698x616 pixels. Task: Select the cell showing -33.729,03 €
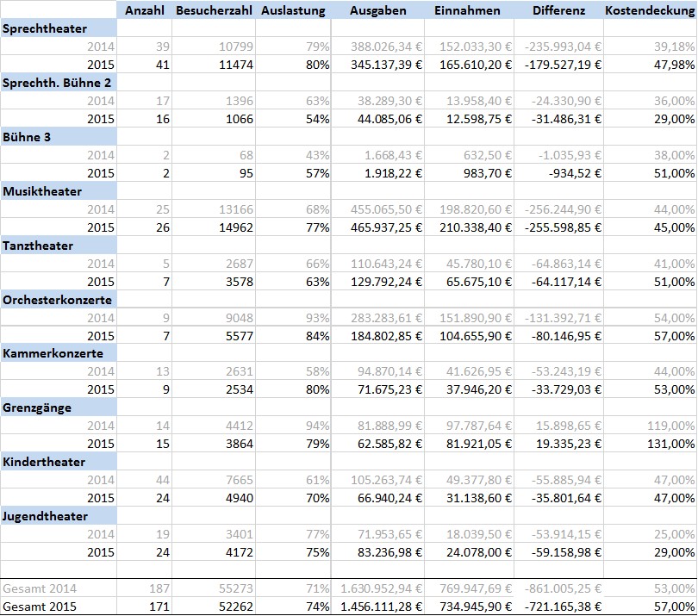(558, 389)
